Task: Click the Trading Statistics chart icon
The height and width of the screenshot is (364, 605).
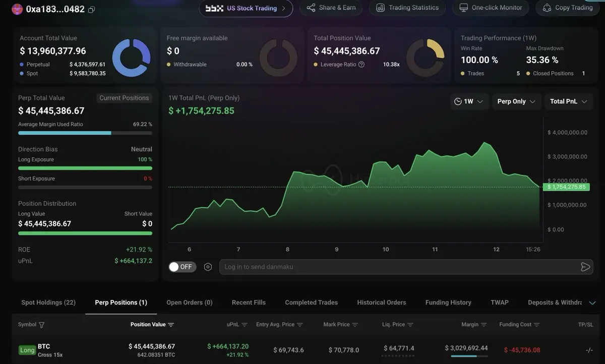Action: click(381, 8)
